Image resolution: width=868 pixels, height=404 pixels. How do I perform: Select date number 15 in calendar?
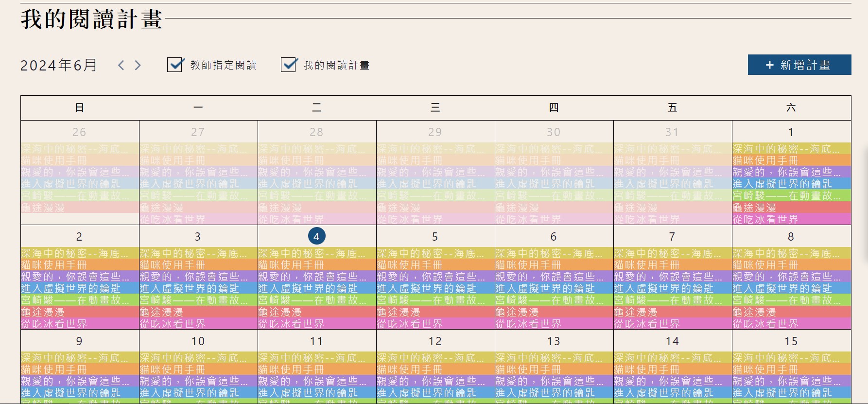791,341
